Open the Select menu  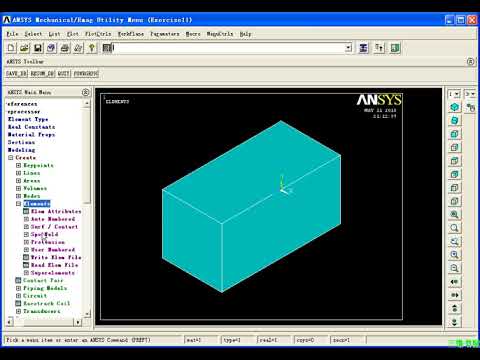33,34
